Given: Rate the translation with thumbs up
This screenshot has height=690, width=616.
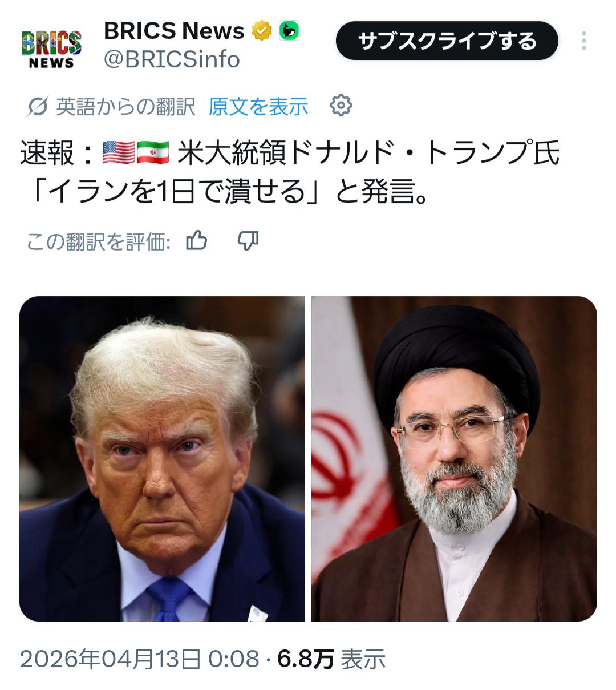Looking at the screenshot, I should click(197, 241).
